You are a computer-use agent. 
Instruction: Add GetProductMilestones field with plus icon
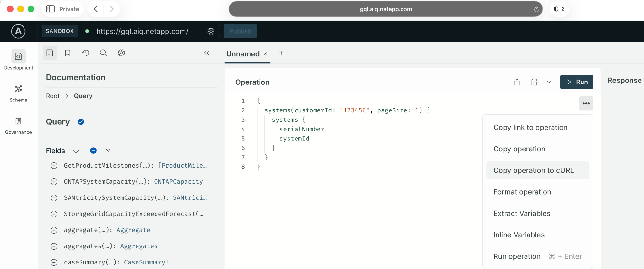click(54, 166)
